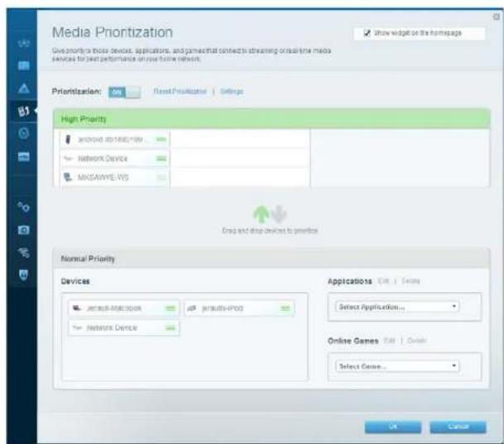Open the Select Game dropdown
Image resolution: width=504 pixels, height=444 pixels.
pos(397,366)
